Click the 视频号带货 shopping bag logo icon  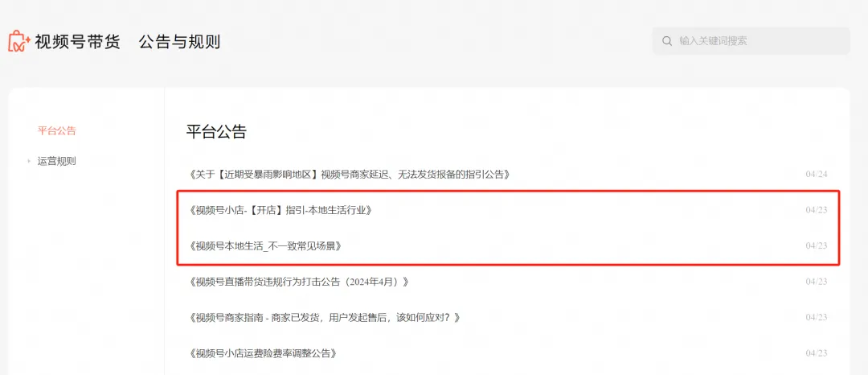click(19, 41)
